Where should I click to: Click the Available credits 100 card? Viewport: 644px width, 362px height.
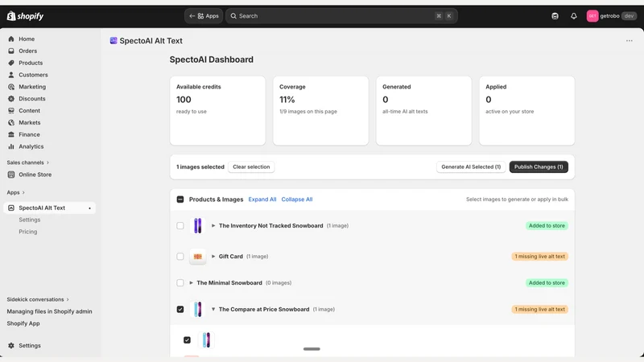click(217, 110)
